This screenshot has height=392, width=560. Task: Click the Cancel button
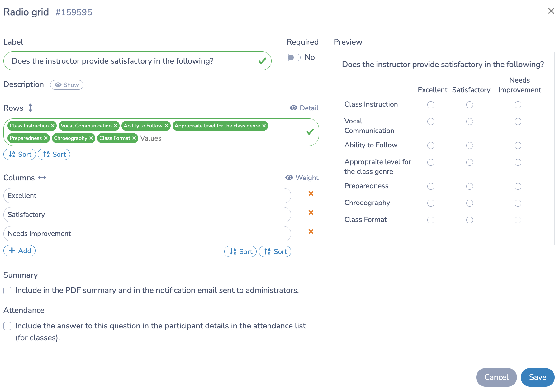pos(496,377)
